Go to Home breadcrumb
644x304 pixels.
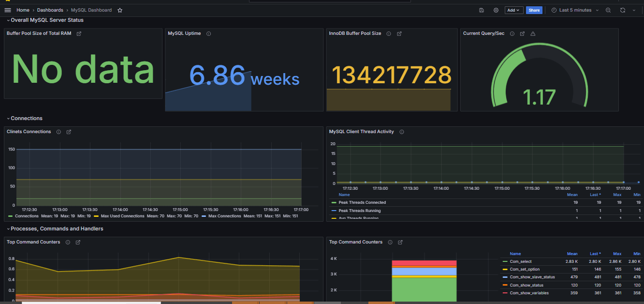pos(23,10)
